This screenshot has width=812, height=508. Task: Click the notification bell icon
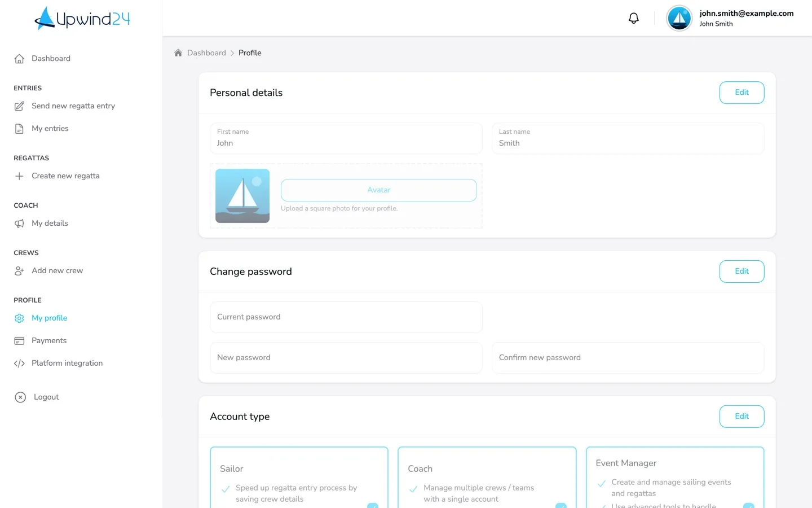pos(634,19)
